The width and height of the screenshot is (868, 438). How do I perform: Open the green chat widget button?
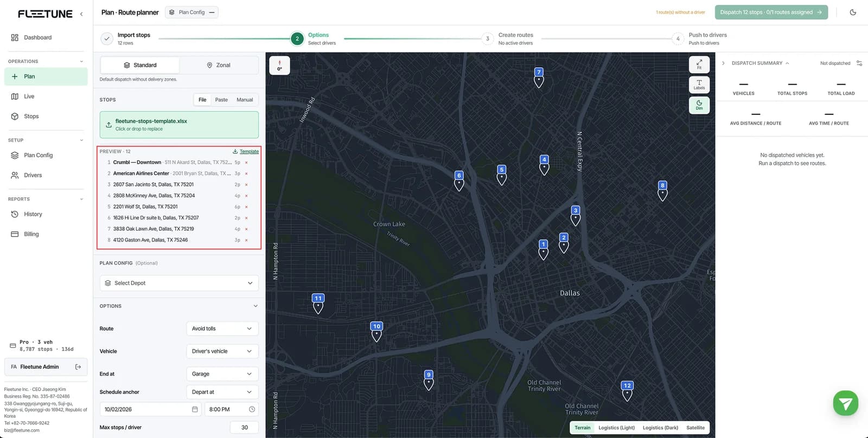845,403
